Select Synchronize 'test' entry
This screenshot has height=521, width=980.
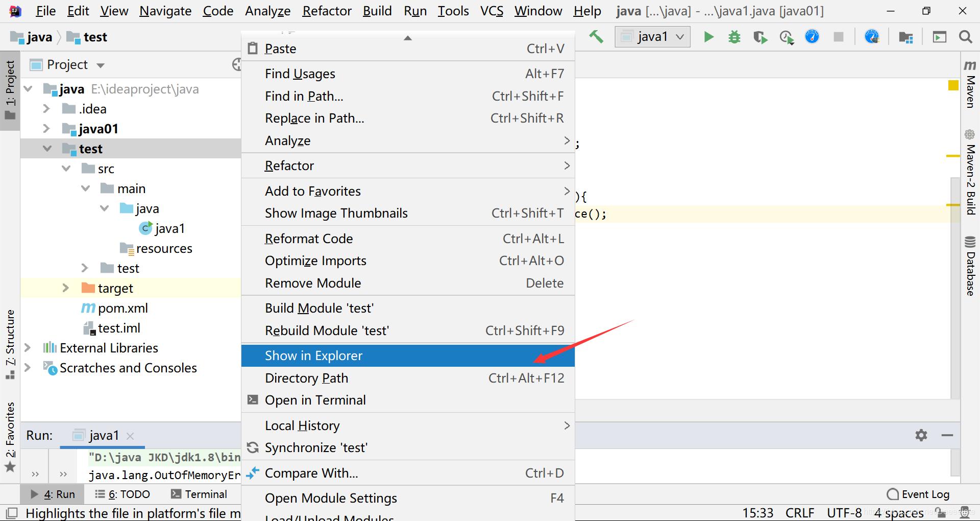(x=408, y=448)
